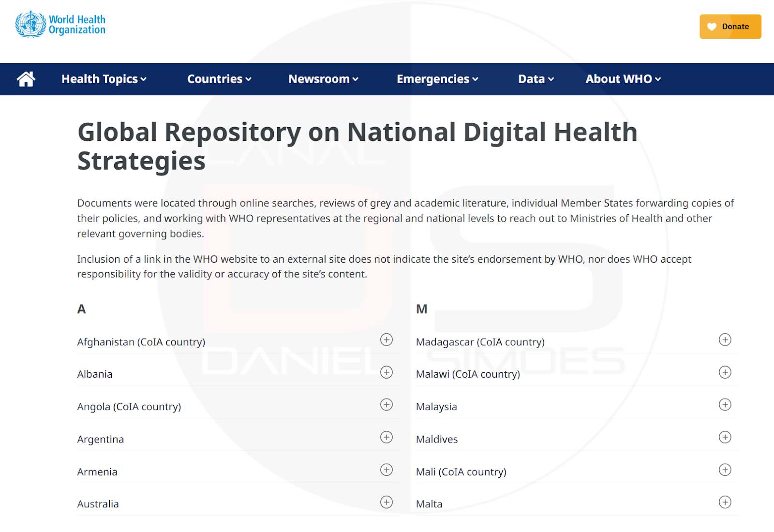The image size is (774, 532).
Task: Select the Angola (CoIA country) row text
Action: click(129, 407)
